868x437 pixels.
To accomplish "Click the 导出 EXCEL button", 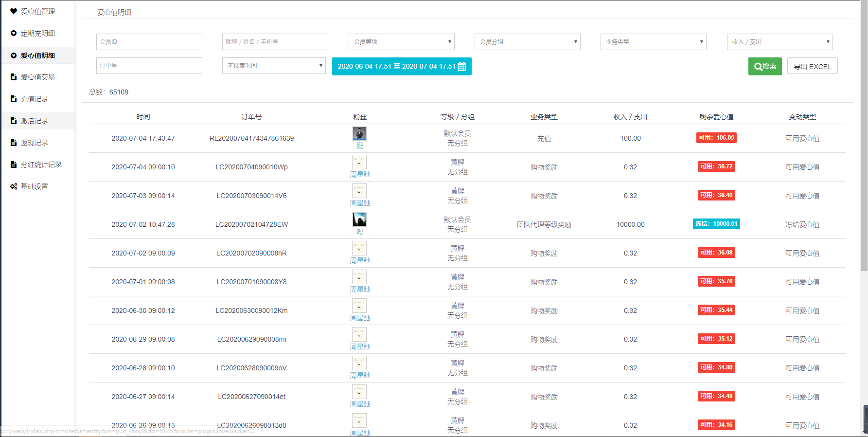I will (x=812, y=67).
